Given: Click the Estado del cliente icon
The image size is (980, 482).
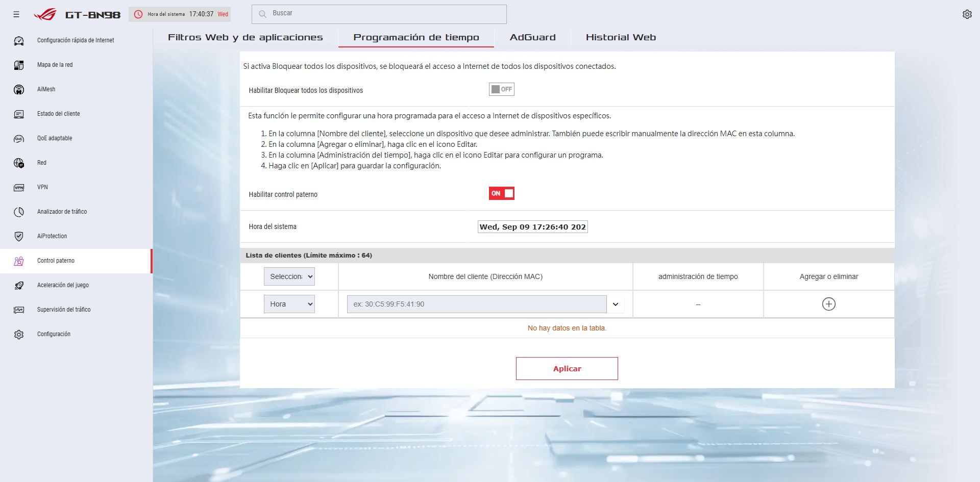Looking at the screenshot, I should click(19, 114).
